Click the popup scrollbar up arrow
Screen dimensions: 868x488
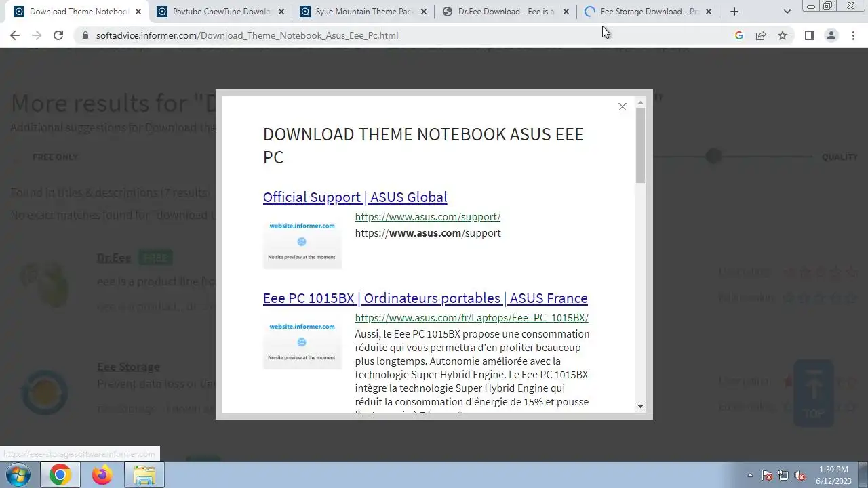[x=640, y=103]
